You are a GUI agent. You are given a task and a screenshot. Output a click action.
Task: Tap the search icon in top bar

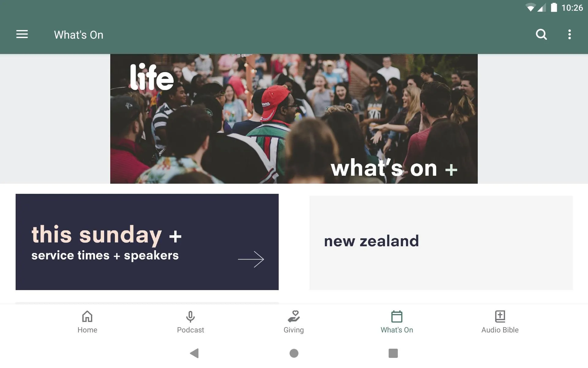(541, 34)
